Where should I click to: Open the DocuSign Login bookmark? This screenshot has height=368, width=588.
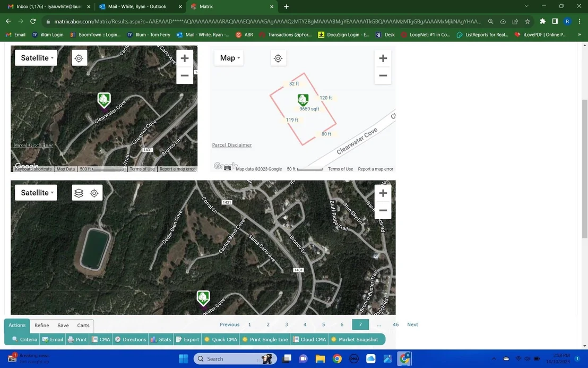coord(343,35)
